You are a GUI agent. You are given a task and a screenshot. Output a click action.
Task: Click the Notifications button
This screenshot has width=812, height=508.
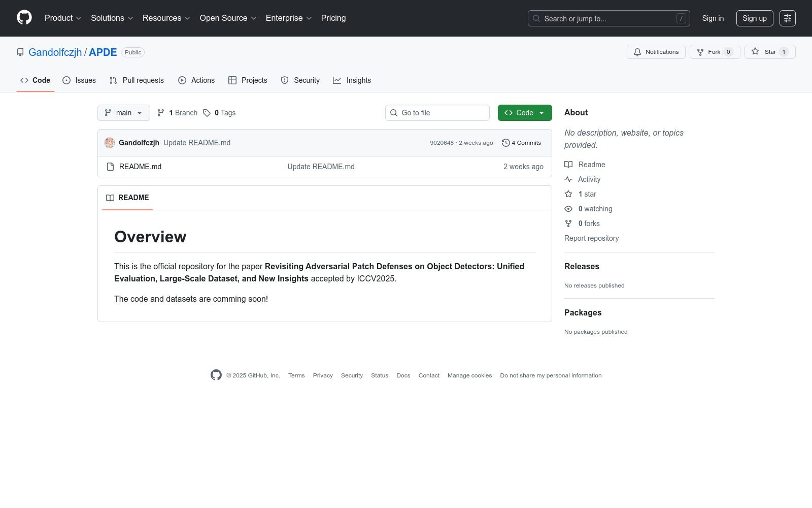(656, 52)
